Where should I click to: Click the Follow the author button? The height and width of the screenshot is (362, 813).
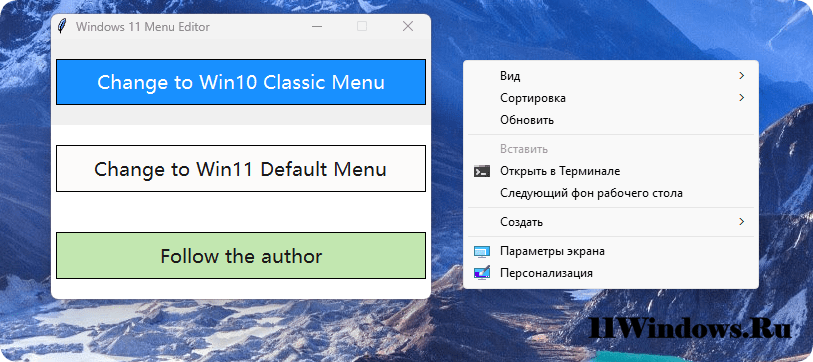241,256
